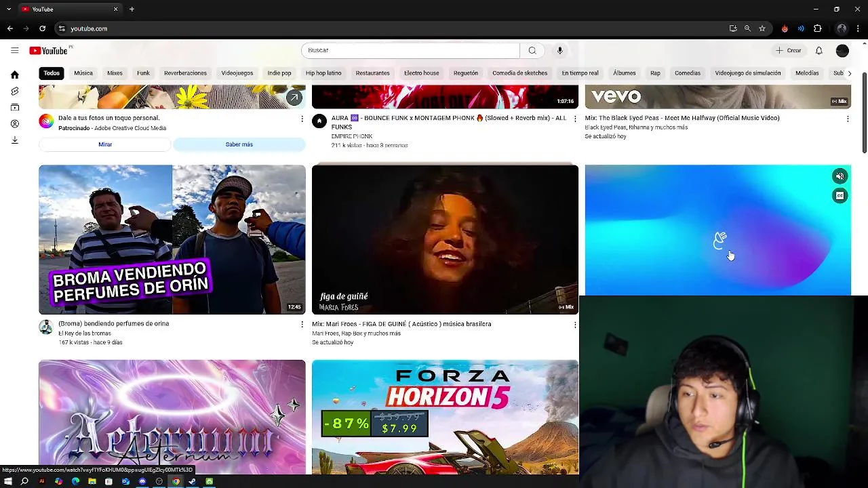Select the Videojuegos filter chip
The height and width of the screenshot is (488, 868).
tap(237, 73)
